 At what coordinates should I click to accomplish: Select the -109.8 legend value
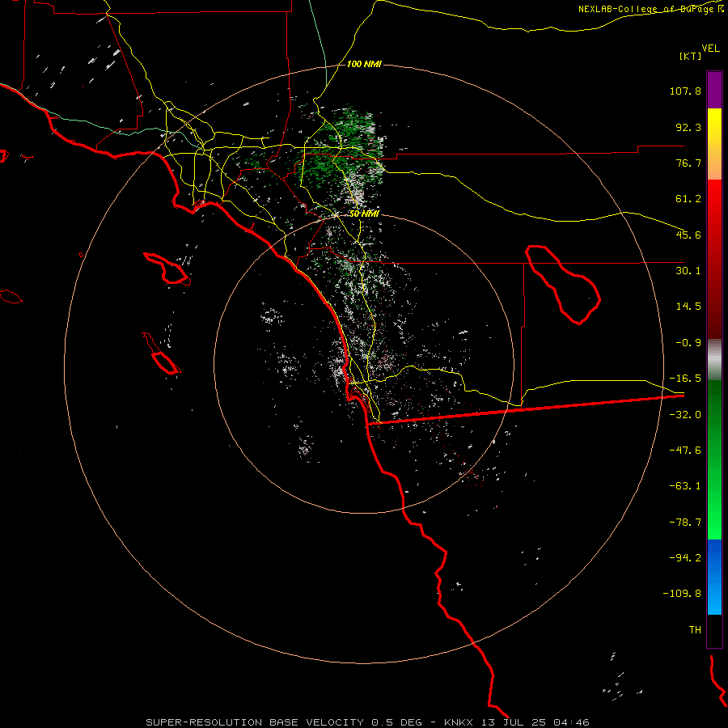pos(683,594)
